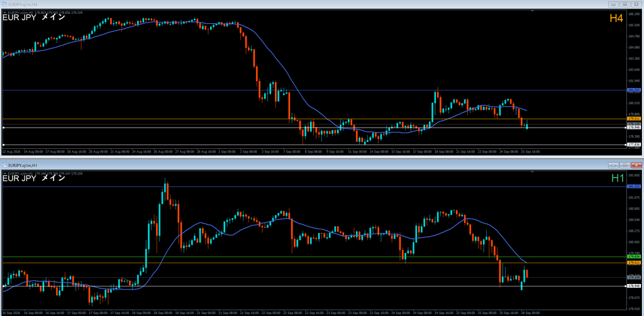The image size is (644, 316).
Task: Click the orange H4 timeframe label
Action: tap(617, 18)
